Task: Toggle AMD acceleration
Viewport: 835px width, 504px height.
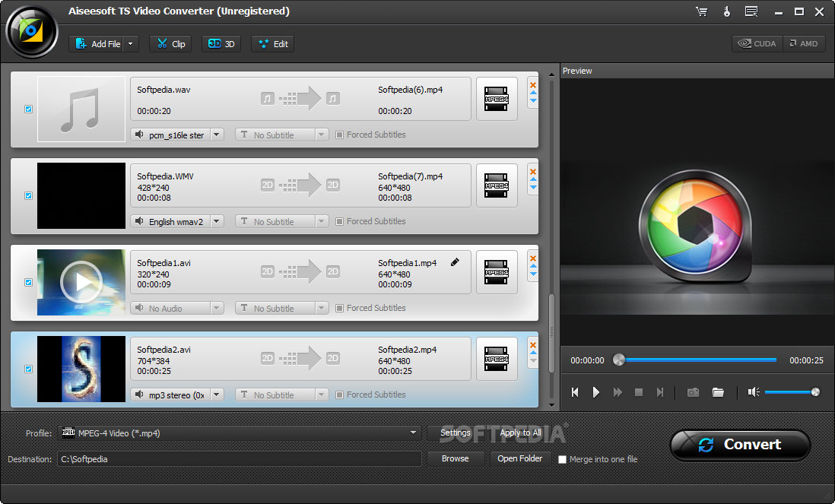Action: (x=804, y=43)
